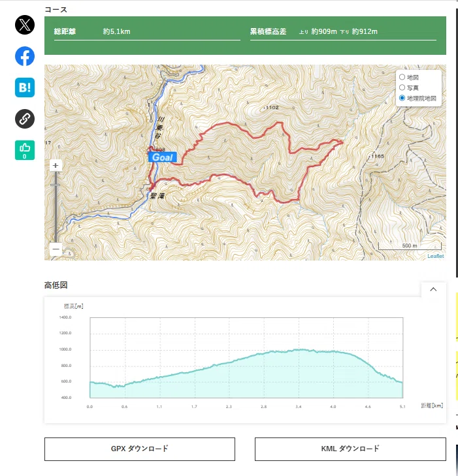This screenshot has width=458, height=476.
Task: Click the GPX ダウンロード button
Action: pyautogui.click(x=140, y=449)
